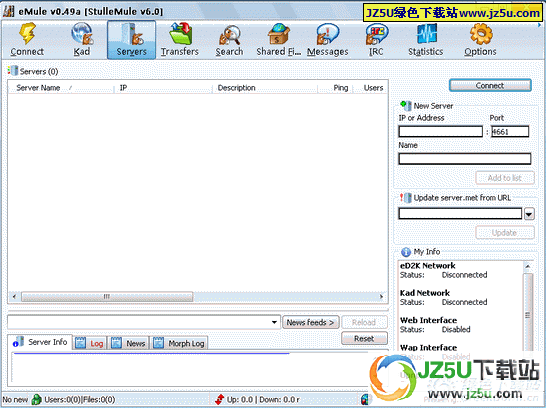Click the Update server.met group icon

405,198
